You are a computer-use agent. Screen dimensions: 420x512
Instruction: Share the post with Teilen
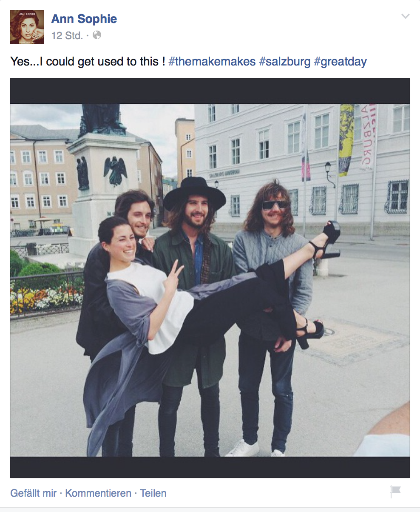(x=153, y=493)
